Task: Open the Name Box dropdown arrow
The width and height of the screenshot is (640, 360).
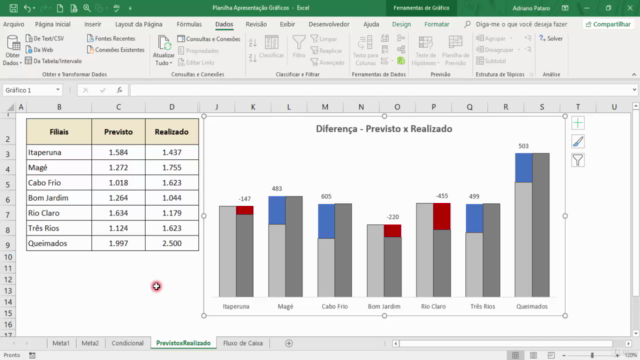Action: [x=58, y=90]
